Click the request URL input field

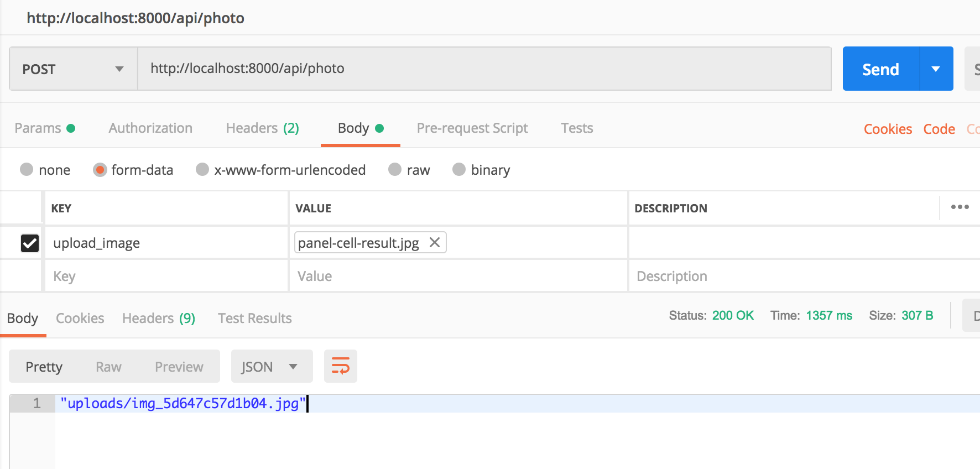point(484,69)
